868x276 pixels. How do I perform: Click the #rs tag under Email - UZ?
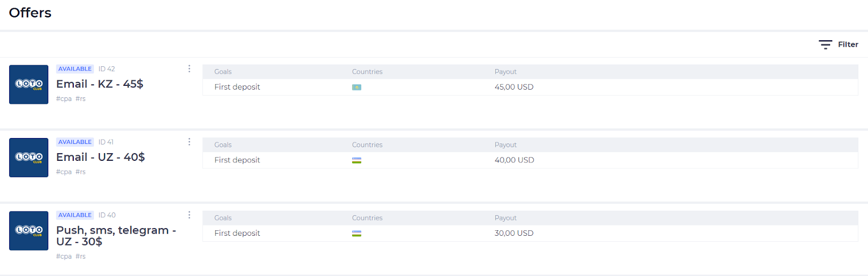[x=80, y=172]
